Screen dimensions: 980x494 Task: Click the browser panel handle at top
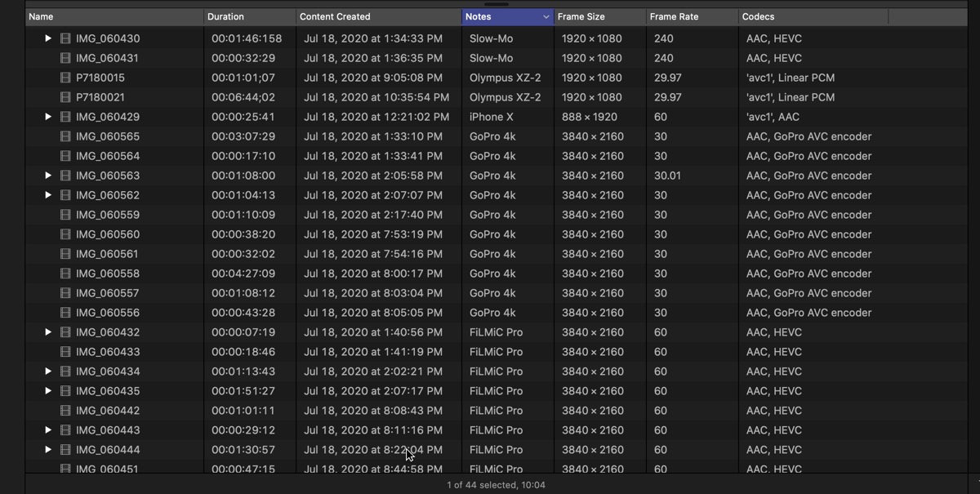[496, 3]
